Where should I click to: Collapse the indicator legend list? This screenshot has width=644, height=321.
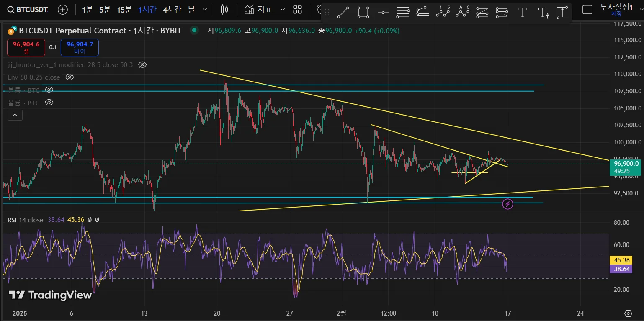point(15,115)
